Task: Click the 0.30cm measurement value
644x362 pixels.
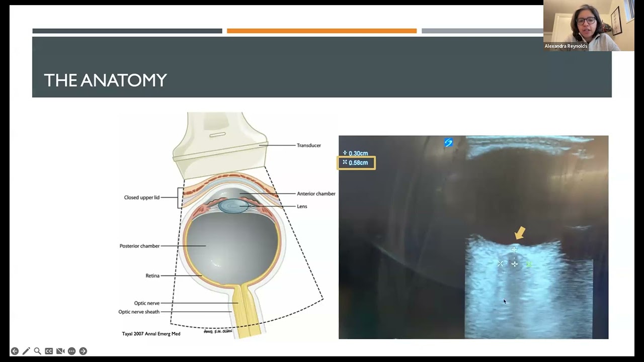Action: [x=358, y=153]
